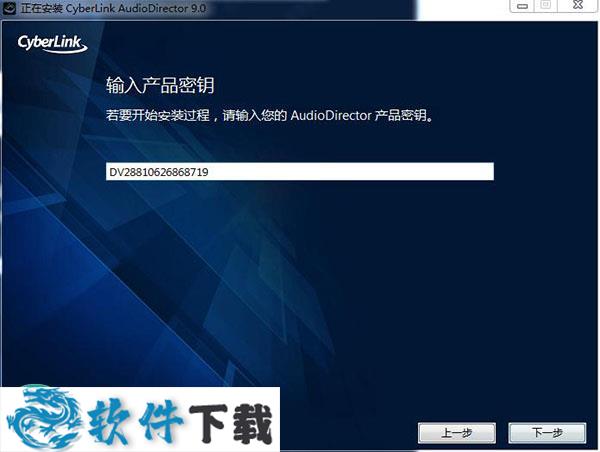Click inside the product key input field
Screen dimensions: 600x452
pyautogui.click(x=300, y=172)
